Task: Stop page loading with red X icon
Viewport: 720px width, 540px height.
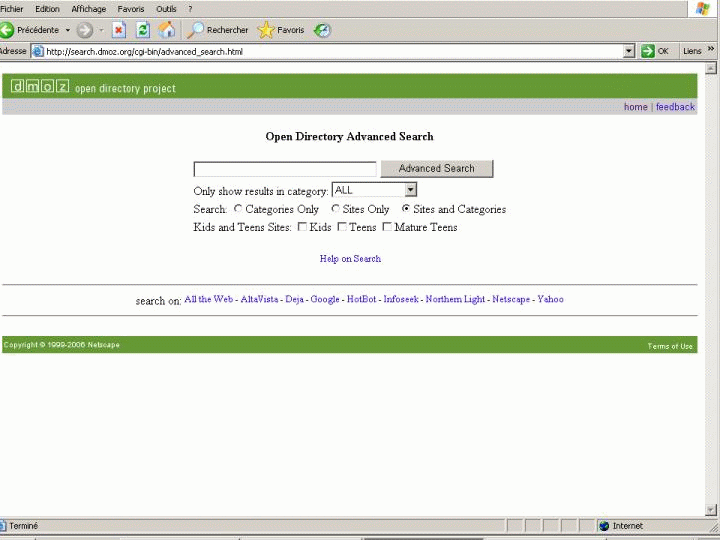Action: (x=118, y=30)
